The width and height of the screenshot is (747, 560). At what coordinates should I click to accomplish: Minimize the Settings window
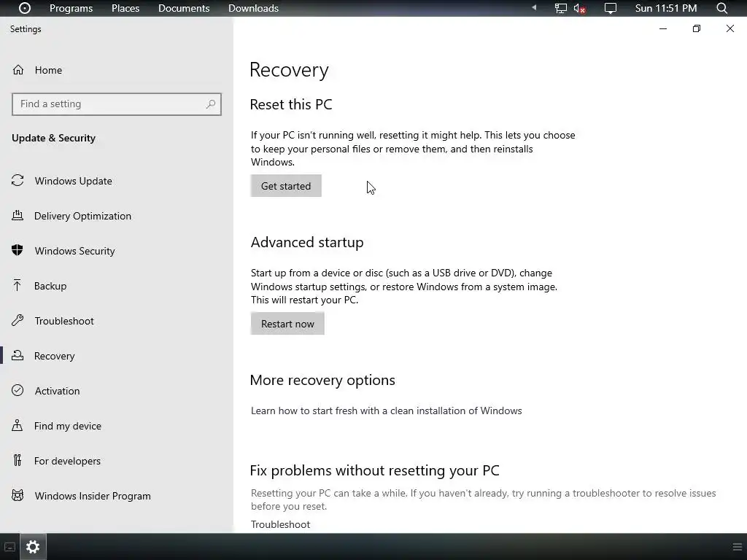coord(662,28)
